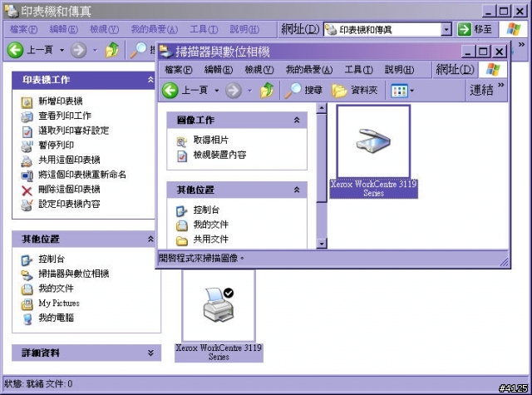Image resolution: width=532 pixels, height=395 pixels.
Task: Click 控制台 icon in printers window sidebar
Action: [27, 260]
